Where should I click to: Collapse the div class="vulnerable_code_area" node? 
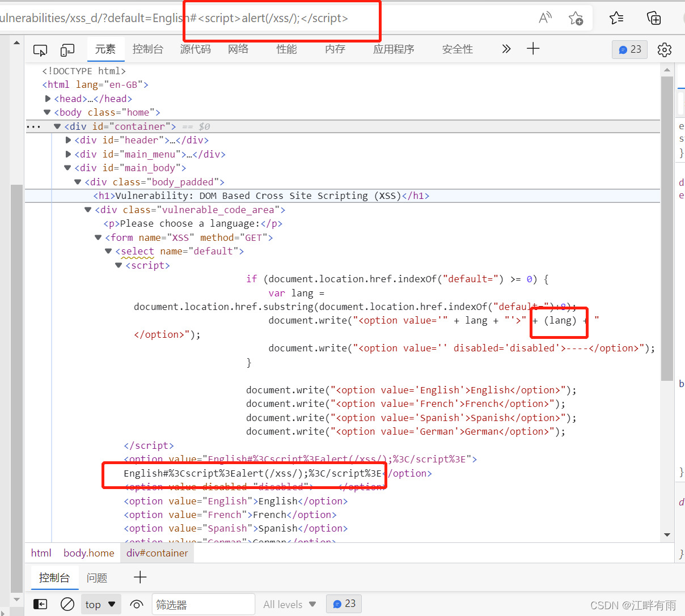point(88,210)
